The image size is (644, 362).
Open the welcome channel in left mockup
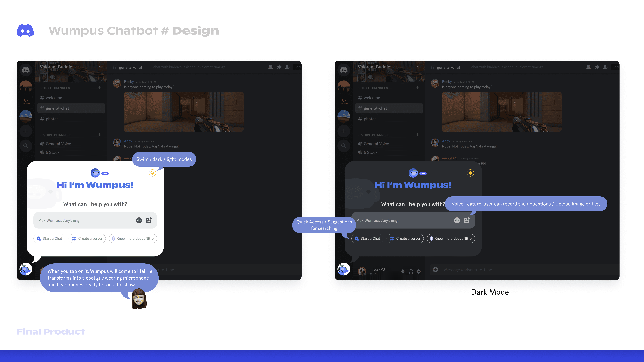[71, 98]
